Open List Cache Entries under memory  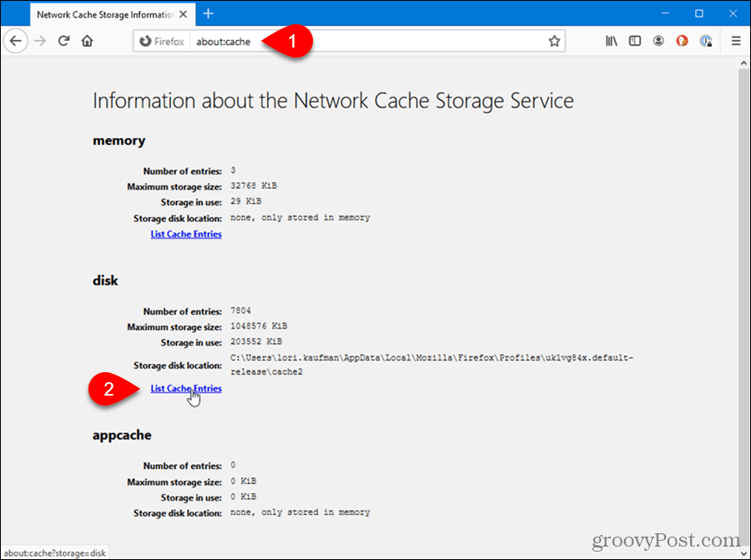(186, 235)
